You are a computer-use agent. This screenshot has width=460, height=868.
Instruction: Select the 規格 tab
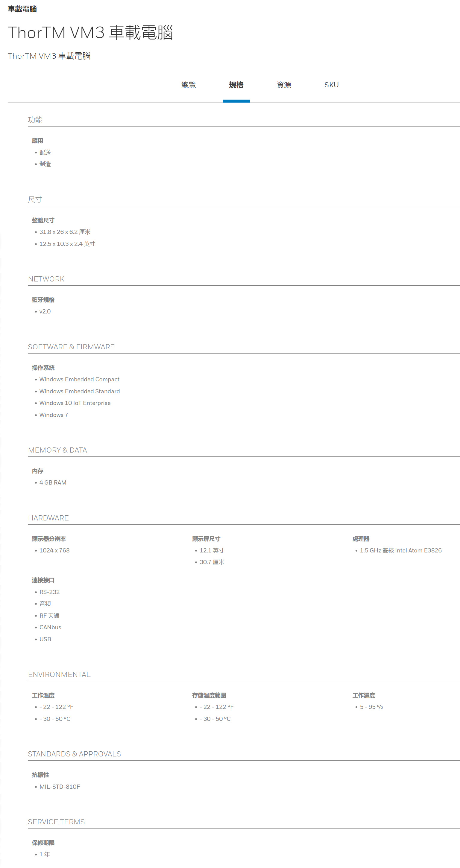[x=236, y=85]
